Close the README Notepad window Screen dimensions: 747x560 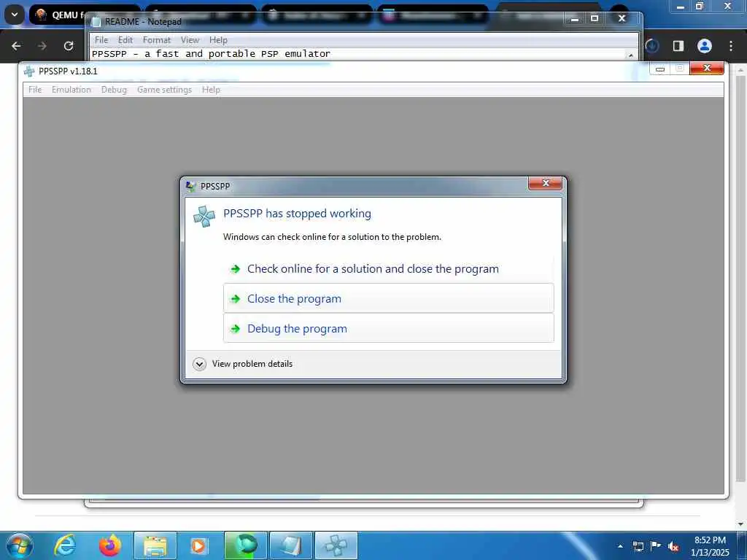[x=622, y=18]
